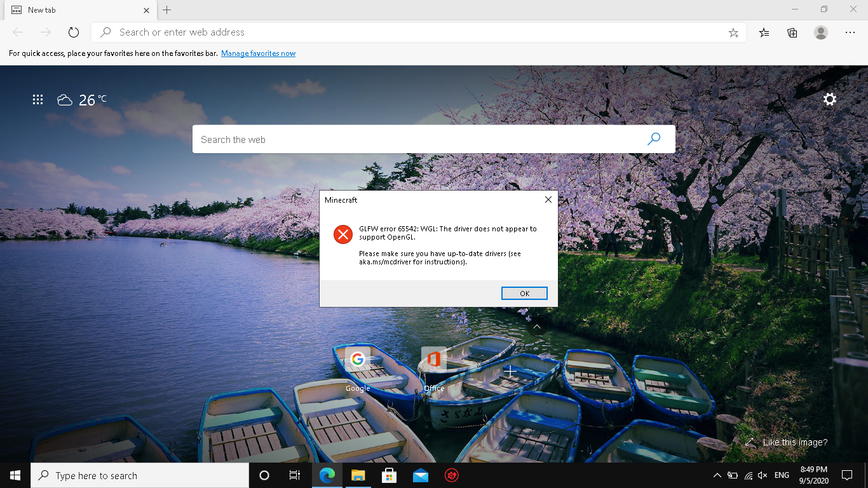
Task: Focus the address bar
Action: 419,32
